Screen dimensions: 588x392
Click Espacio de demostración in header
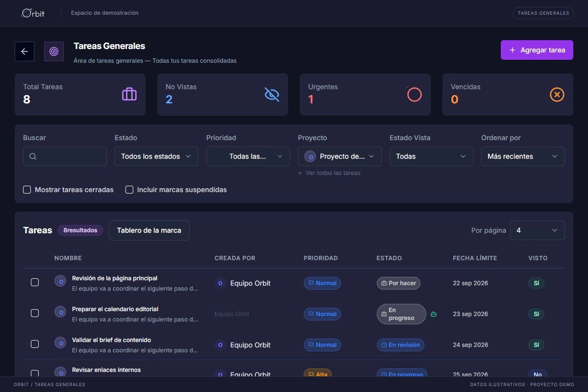[x=105, y=13]
